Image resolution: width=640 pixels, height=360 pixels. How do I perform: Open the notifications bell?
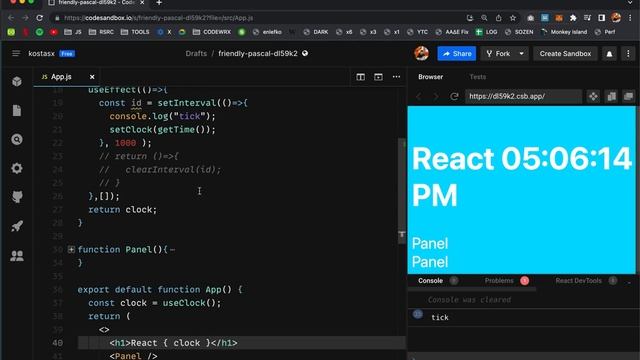click(x=609, y=54)
